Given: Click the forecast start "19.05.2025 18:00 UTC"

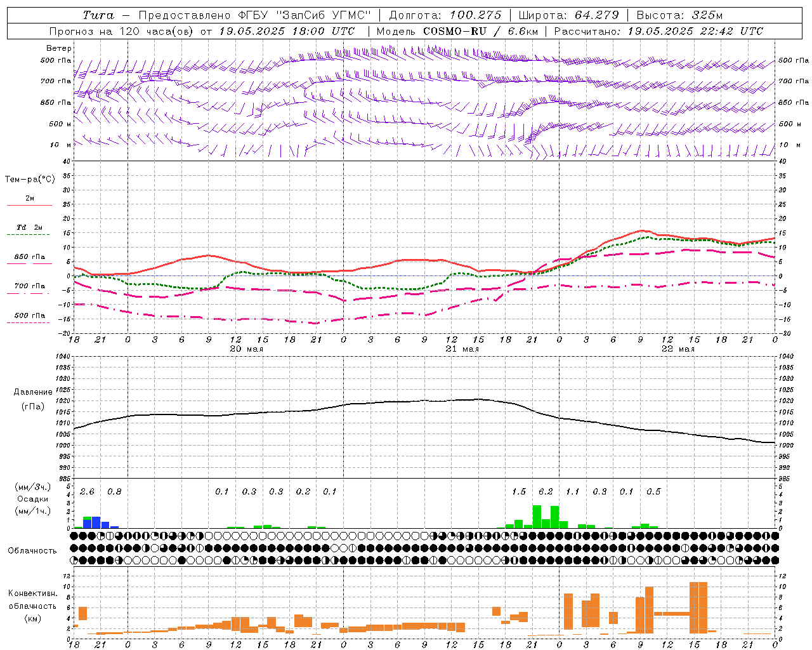Looking at the screenshot, I should [x=287, y=31].
